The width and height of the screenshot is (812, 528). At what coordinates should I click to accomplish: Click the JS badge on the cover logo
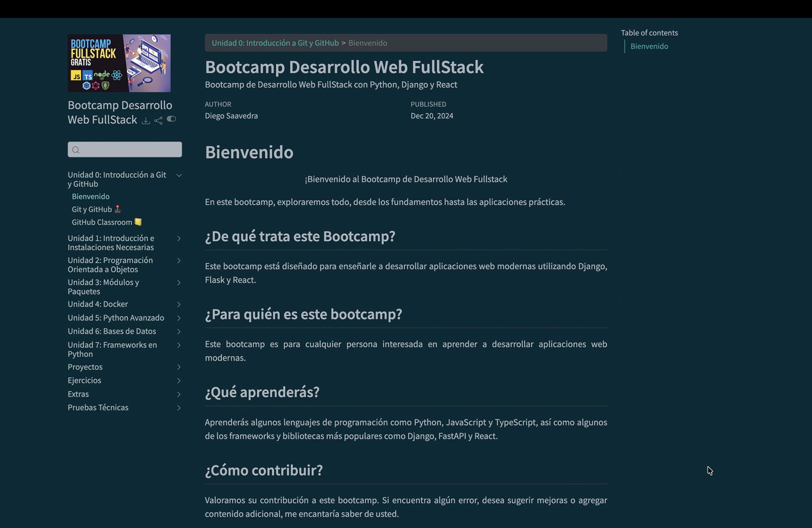77,76
